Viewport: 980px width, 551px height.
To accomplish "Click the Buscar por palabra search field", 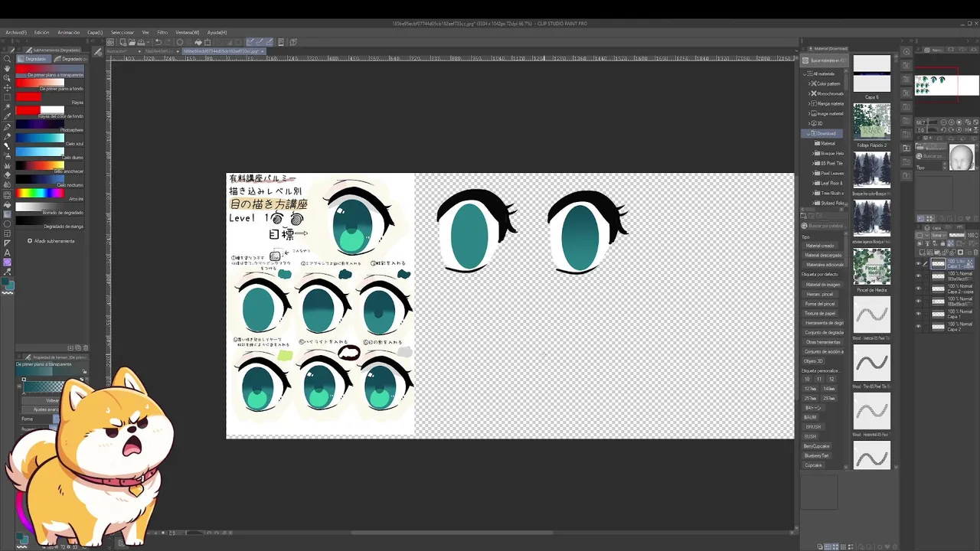I will [824, 226].
